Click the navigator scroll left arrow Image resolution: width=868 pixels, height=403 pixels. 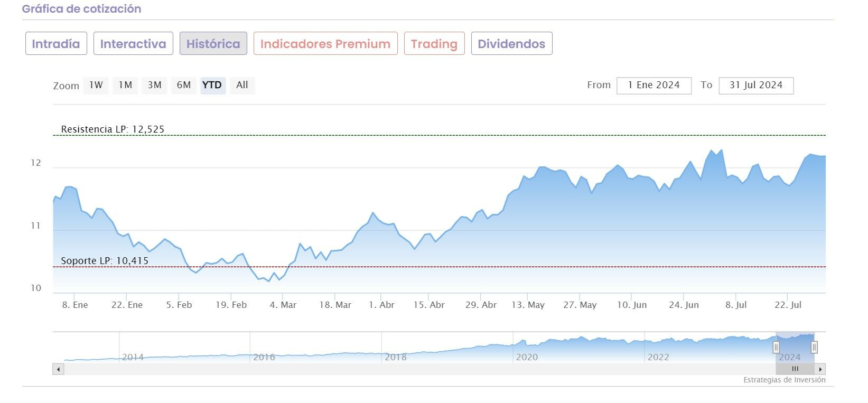coord(58,369)
